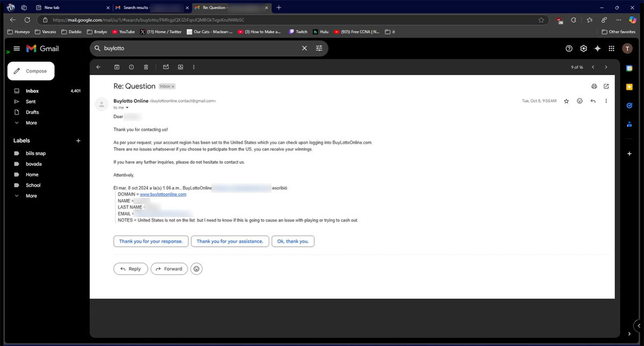Choose 'Thank you for your response.' reply
Screen dimensions: 644x346
(151, 241)
